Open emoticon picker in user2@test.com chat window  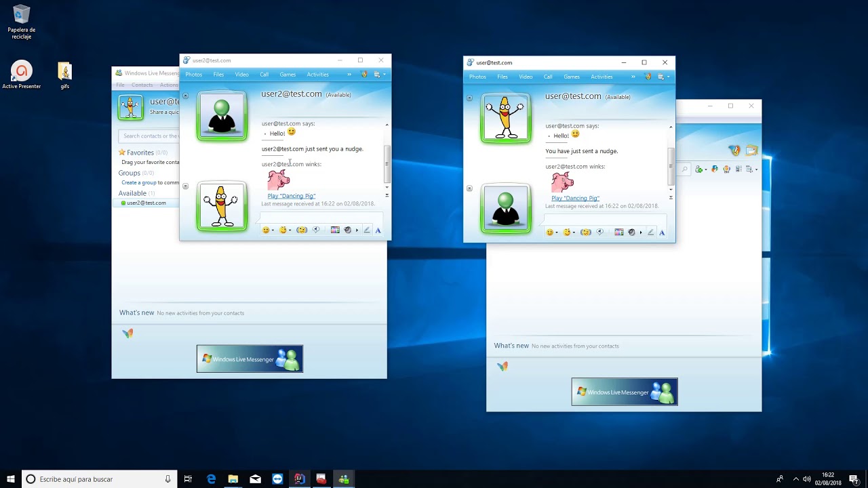(x=265, y=230)
